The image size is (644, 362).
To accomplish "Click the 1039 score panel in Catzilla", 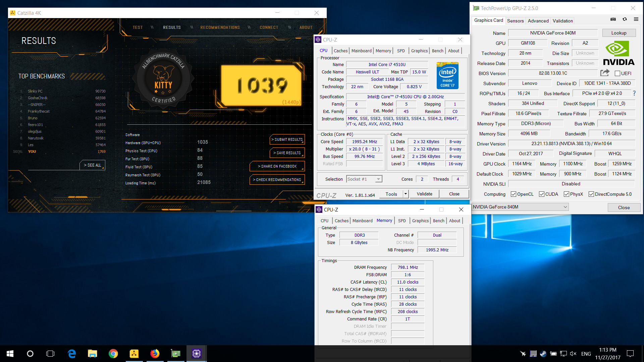I will point(262,85).
